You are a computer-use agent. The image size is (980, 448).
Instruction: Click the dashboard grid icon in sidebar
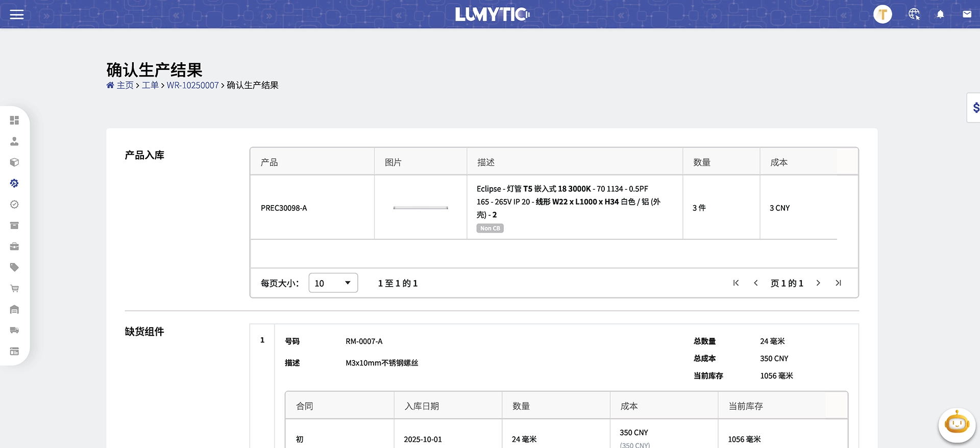coord(14,120)
